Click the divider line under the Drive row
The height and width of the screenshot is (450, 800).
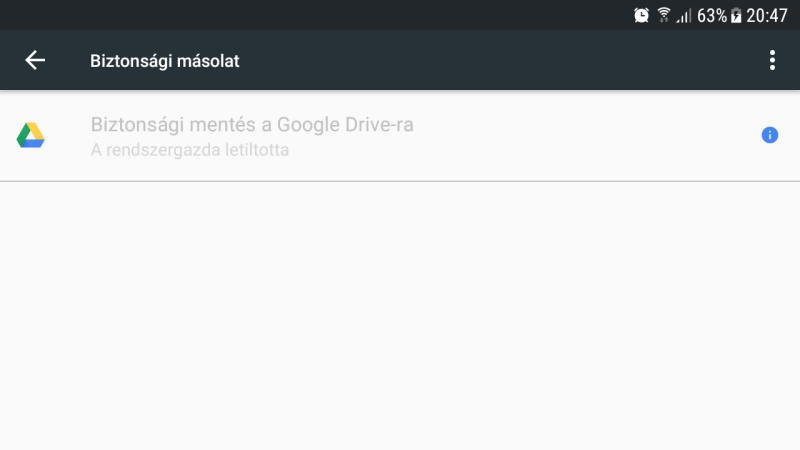400,181
